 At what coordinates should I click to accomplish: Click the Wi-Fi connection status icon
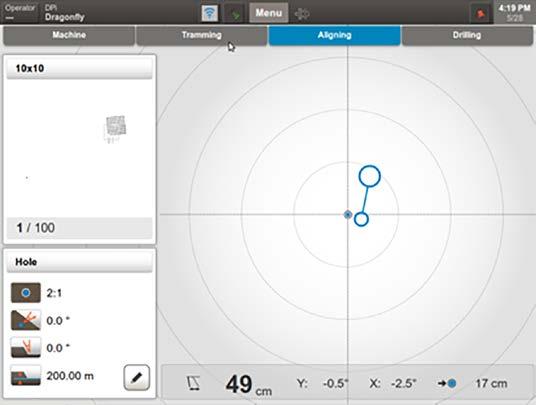[x=209, y=13]
